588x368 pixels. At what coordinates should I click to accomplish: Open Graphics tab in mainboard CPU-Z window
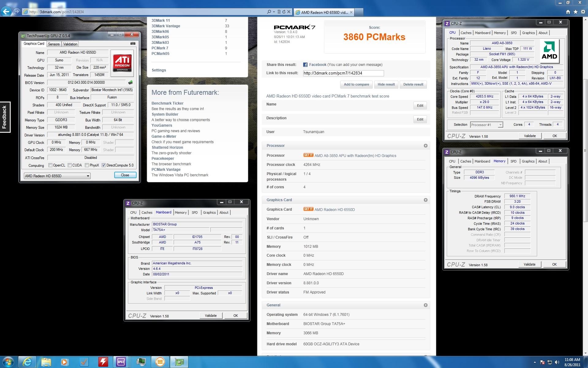pos(209,213)
